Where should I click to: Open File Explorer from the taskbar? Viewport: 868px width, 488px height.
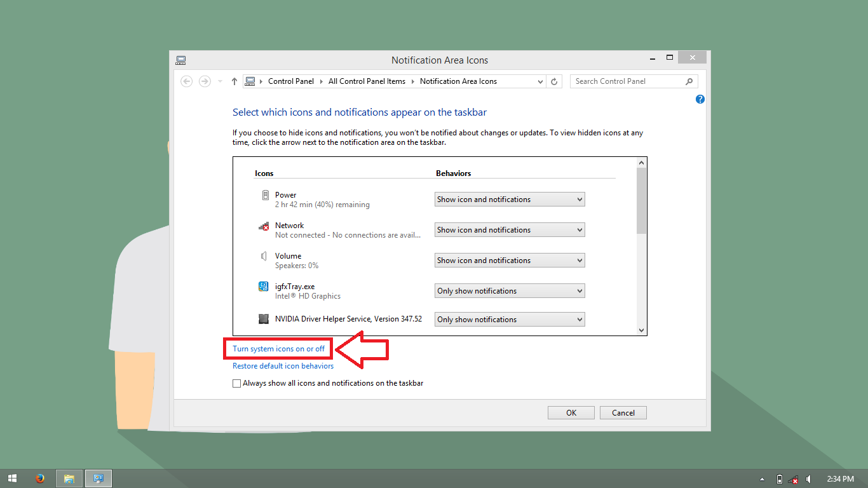(69, 478)
